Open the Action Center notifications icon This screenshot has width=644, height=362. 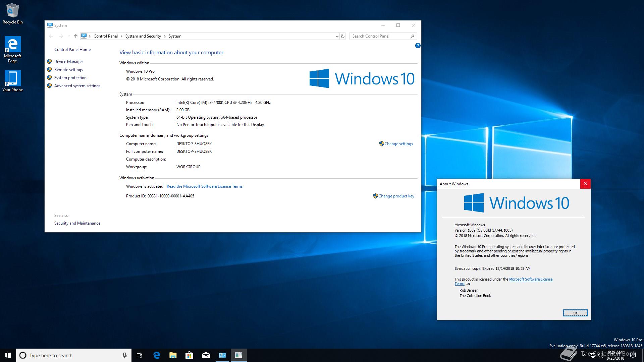tap(633, 355)
